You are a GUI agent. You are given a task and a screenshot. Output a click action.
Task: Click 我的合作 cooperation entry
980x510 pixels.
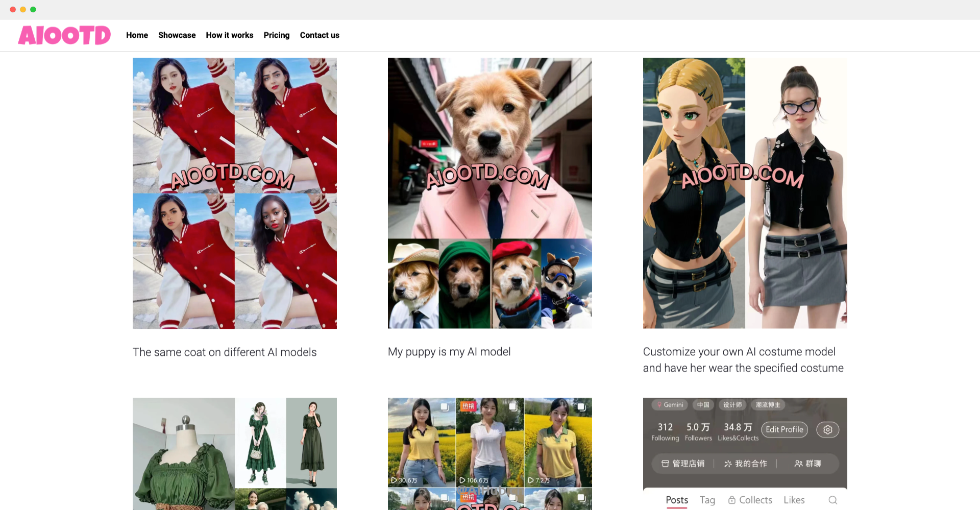746,464
